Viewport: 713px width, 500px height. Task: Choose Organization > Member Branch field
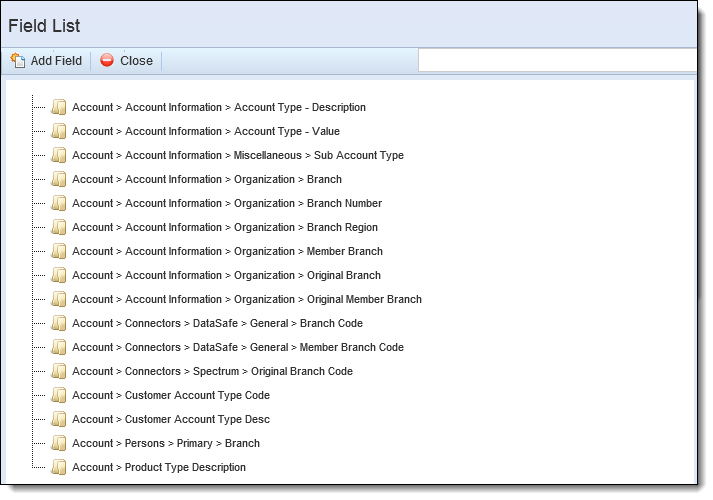pos(227,251)
